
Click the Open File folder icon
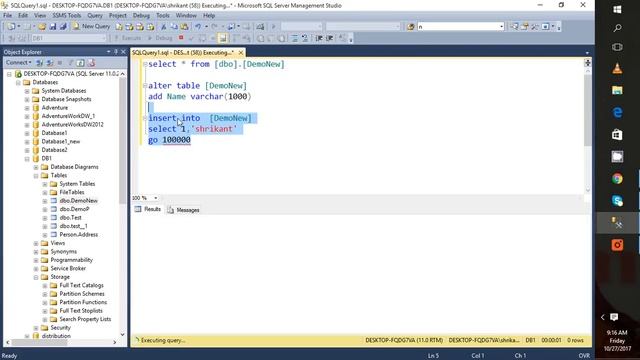coord(42,27)
